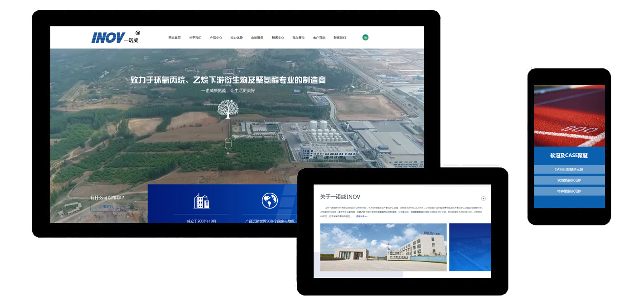Open the factory building photo thumbnail
Image resolution: width=644 pixels, height=301 pixels.
(383, 247)
